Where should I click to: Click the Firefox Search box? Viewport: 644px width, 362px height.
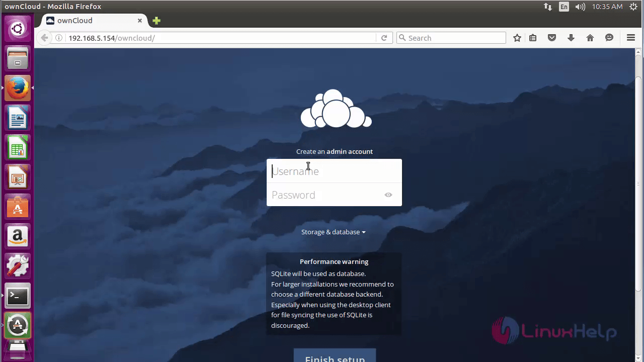click(451, 38)
